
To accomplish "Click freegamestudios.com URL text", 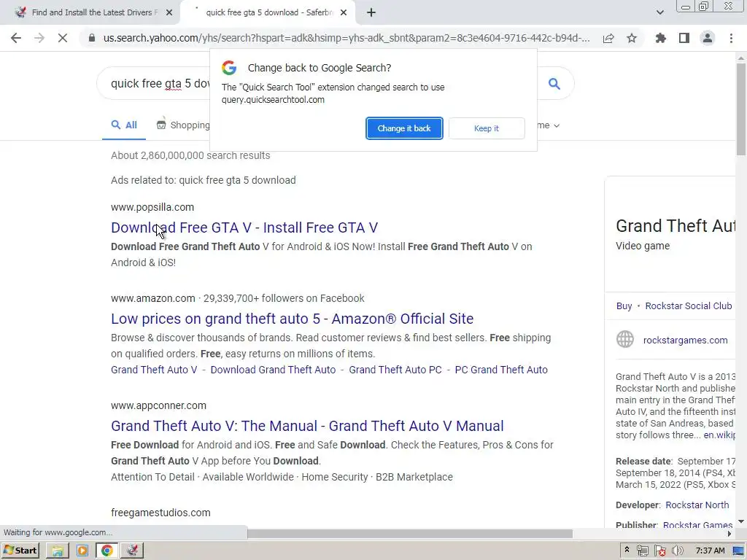I will [160, 513].
